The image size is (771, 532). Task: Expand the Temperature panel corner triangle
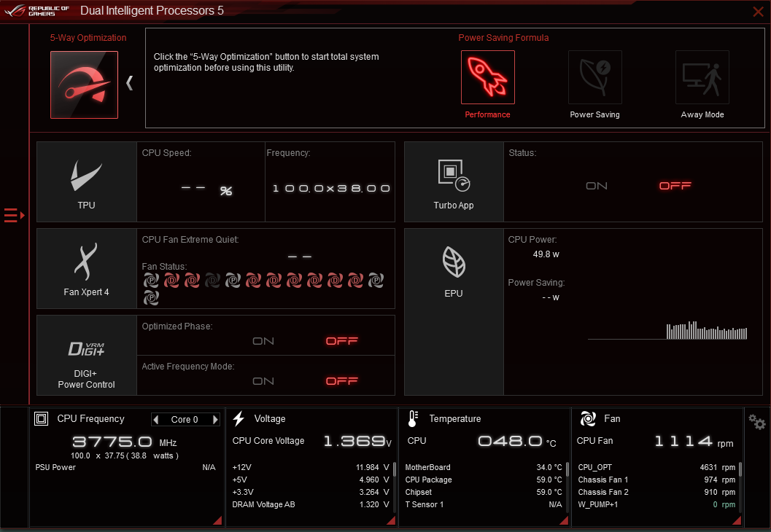click(564, 520)
